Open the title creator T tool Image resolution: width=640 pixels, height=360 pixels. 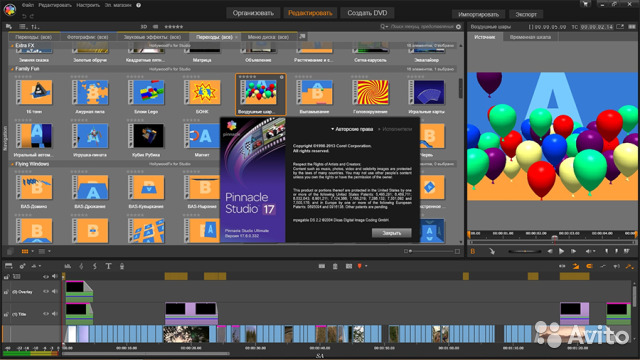click(x=108, y=266)
